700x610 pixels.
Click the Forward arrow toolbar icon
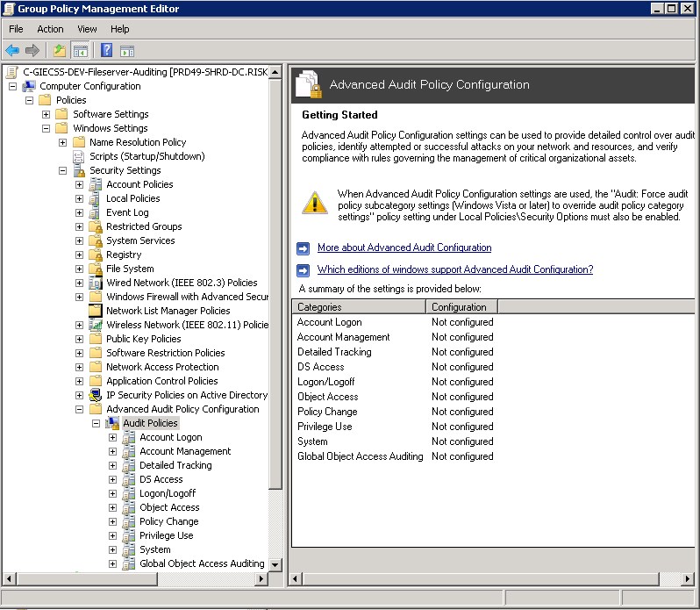pos(32,50)
